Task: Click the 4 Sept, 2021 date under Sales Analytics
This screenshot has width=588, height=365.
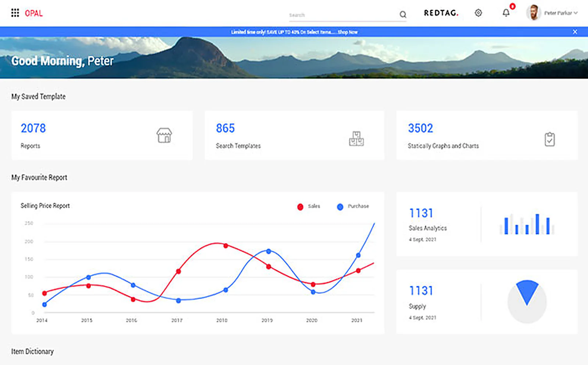Action: point(423,239)
